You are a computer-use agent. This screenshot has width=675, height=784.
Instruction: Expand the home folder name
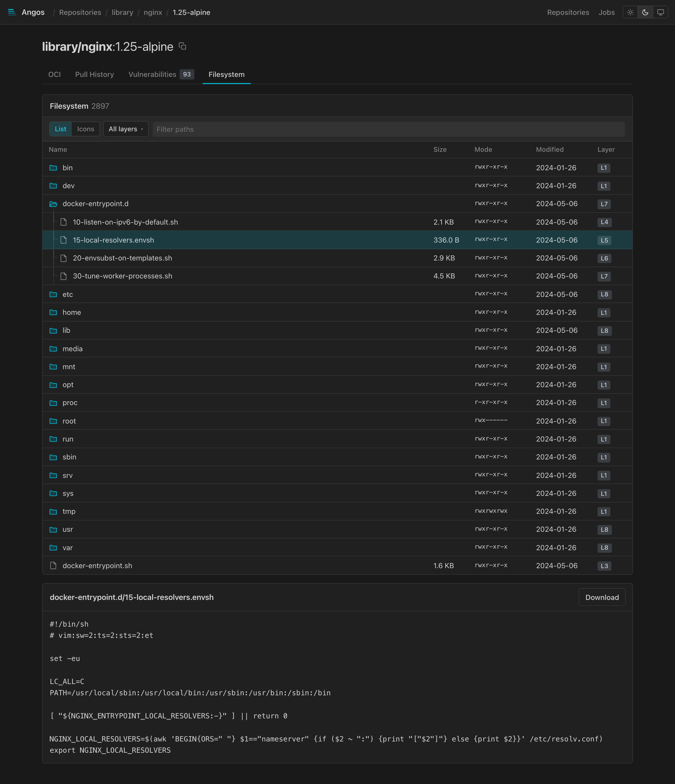point(72,313)
